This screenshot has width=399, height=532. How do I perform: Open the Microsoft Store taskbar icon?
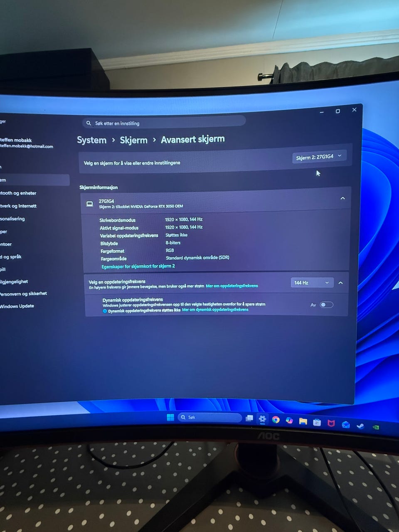pyautogui.click(x=317, y=422)
